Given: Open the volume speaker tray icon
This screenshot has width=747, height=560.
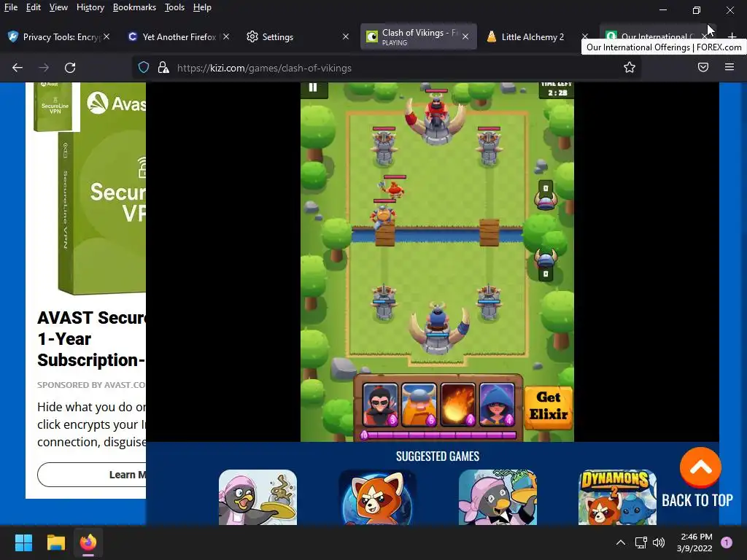Looking at the screenshot, I should coord(659,542).
